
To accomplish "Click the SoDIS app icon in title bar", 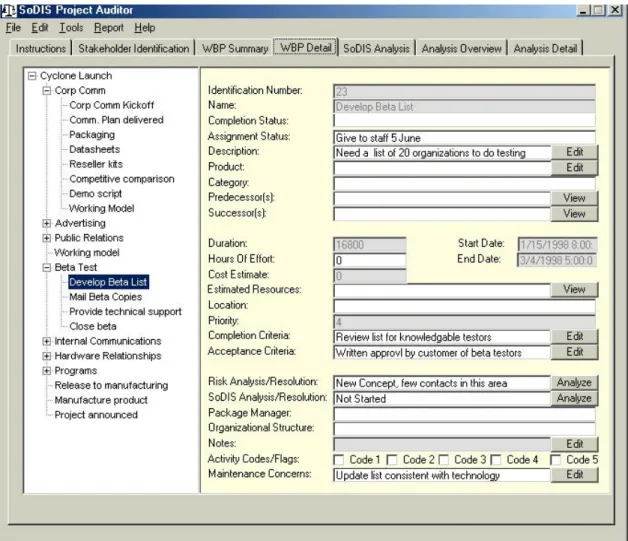I will (x=8, y=10).
